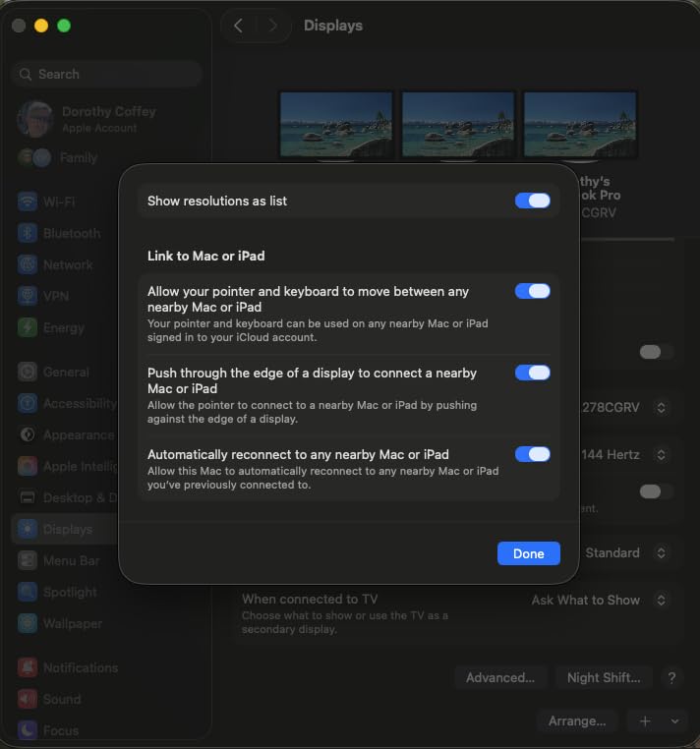Click the Energy bolt icon

28,327
